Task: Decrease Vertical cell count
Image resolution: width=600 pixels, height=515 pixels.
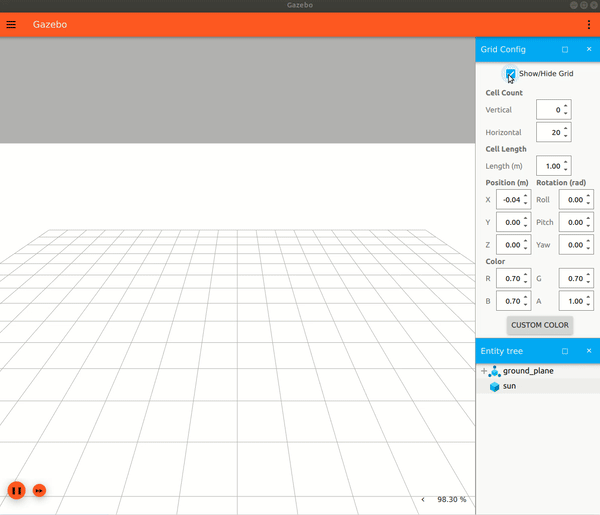Action: [566, 114]
